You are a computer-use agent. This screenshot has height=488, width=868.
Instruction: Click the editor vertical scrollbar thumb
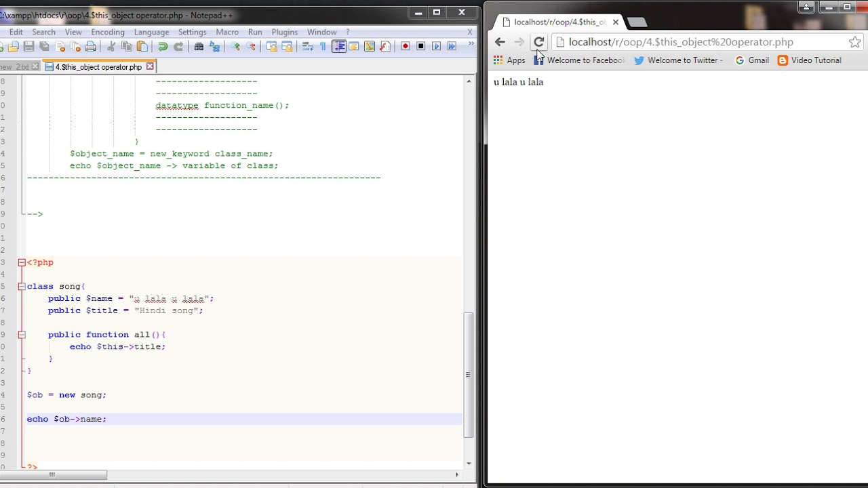point(468,375)
